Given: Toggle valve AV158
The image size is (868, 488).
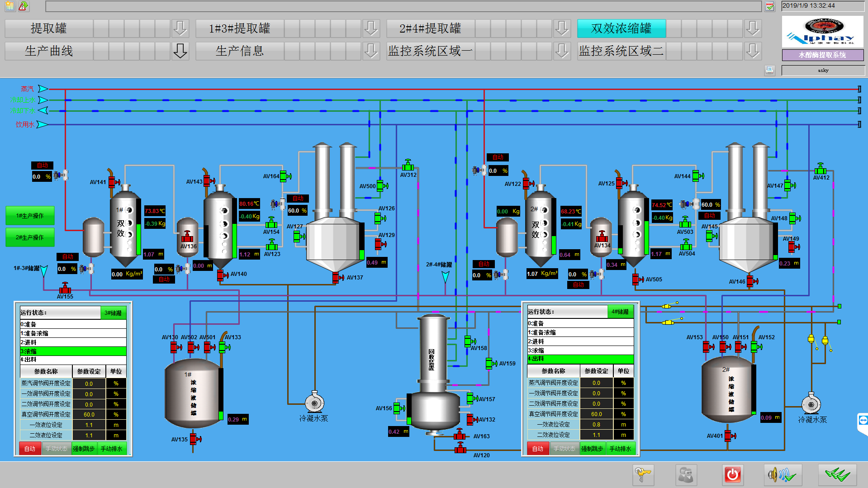Looking at the screenshot, I should [469, 341].
